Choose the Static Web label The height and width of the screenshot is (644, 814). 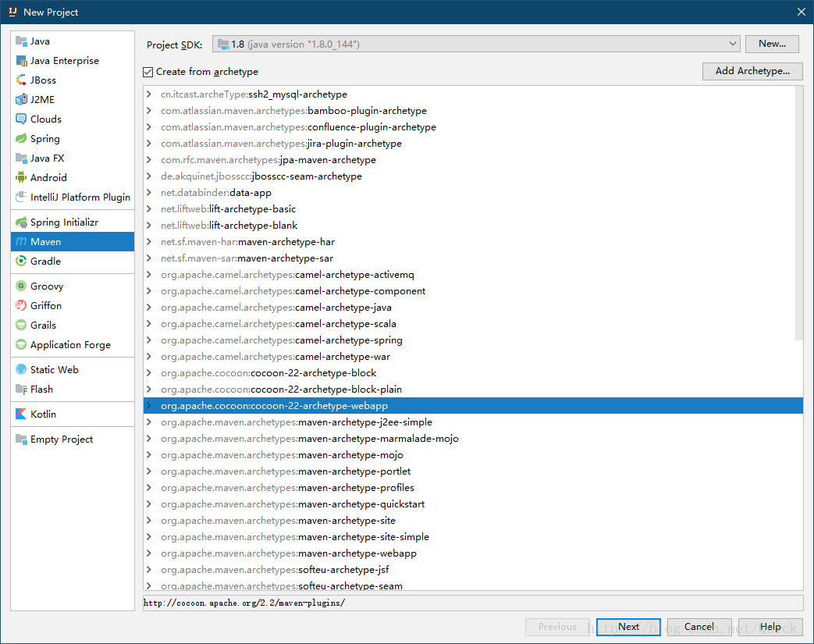55,369
